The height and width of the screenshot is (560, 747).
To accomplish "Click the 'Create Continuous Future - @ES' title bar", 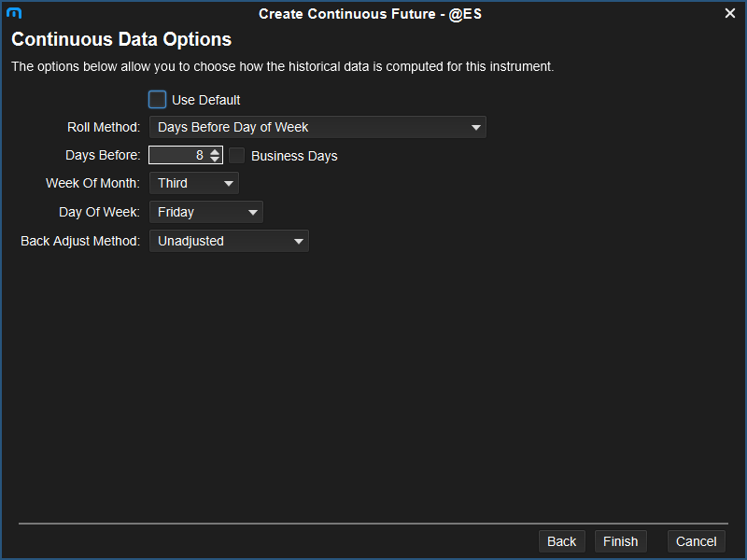I will click(x=370, y=14).
